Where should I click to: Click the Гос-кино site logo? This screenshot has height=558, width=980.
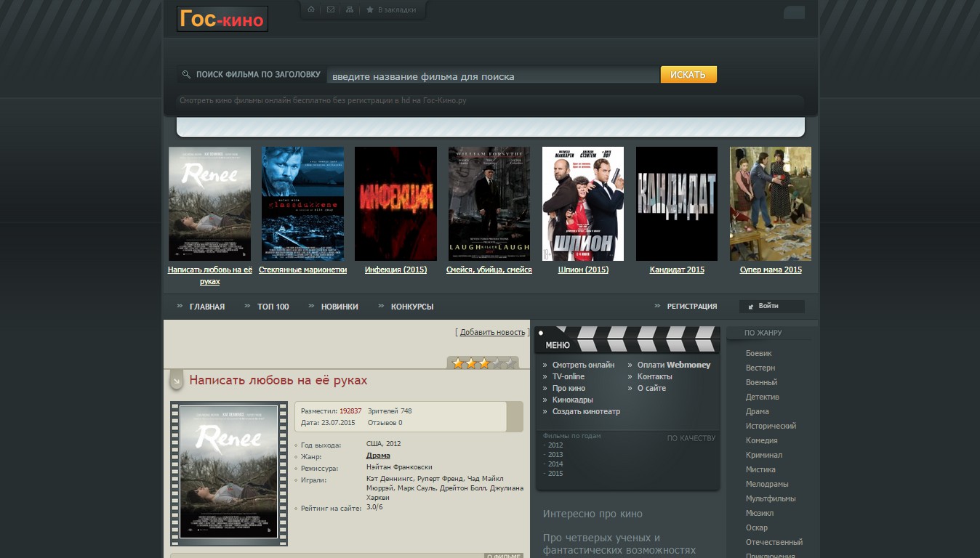tap(222, 19)
